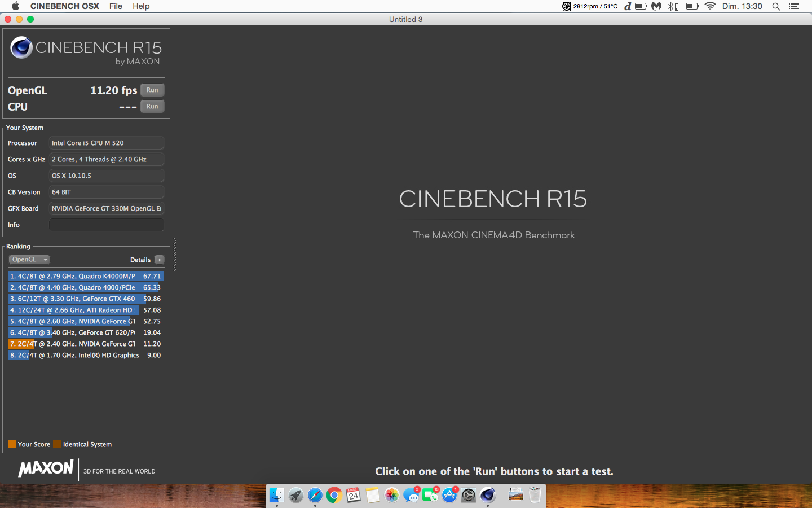Open the File menu
812x508 pixels.
(116, 6)
